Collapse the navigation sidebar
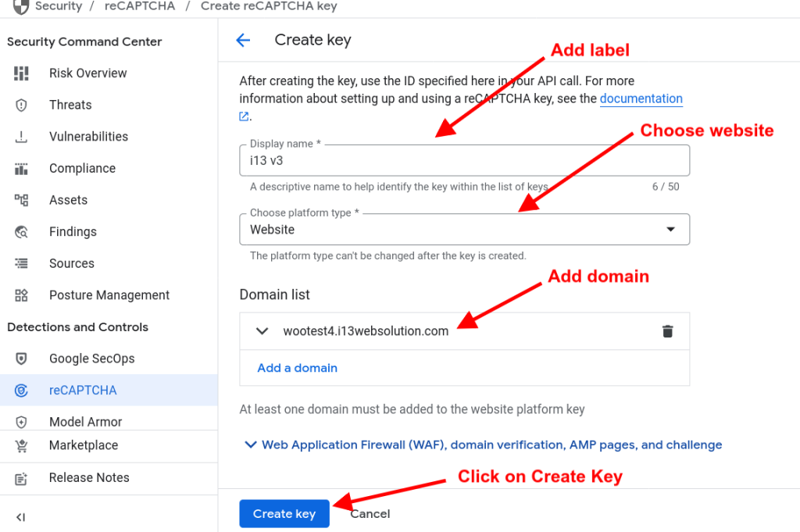The height and width of the screenshot is (532, 800). [x=21, y=516]
